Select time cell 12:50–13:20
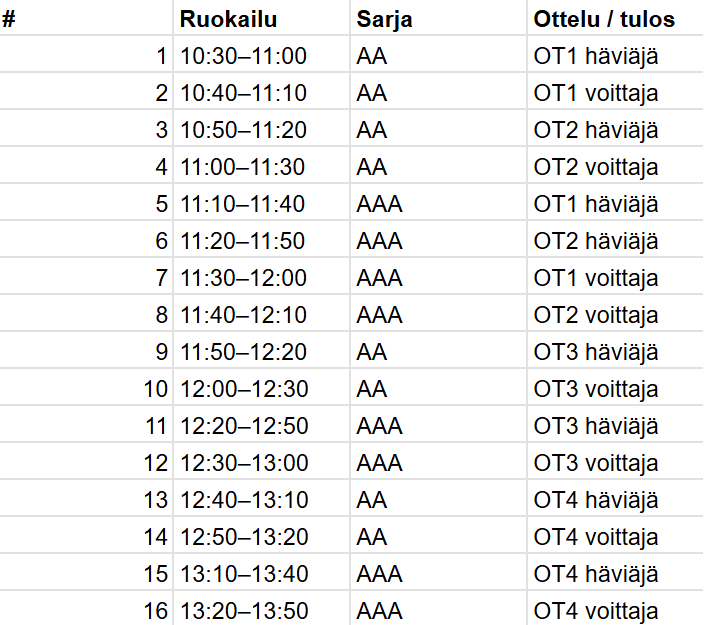The height and width of the screenshot is (625, 704). (261, 535)
